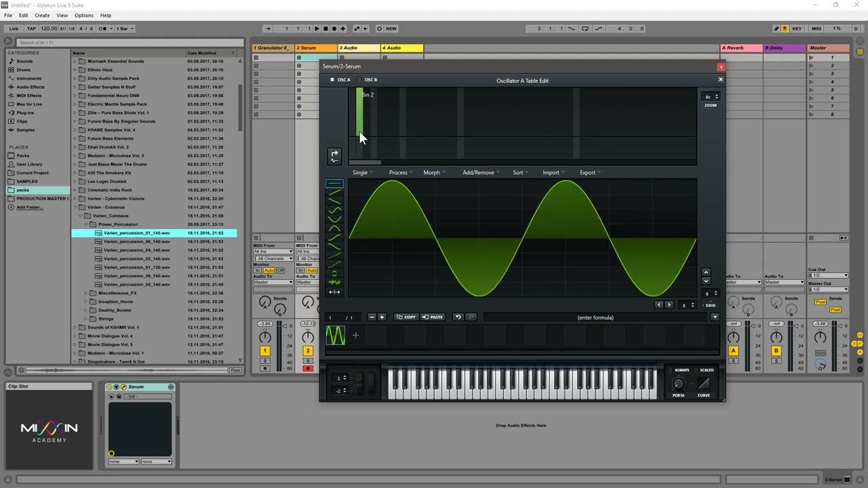Open the View menu
This screenshot has width=868, height=488.
click(62, 15)
